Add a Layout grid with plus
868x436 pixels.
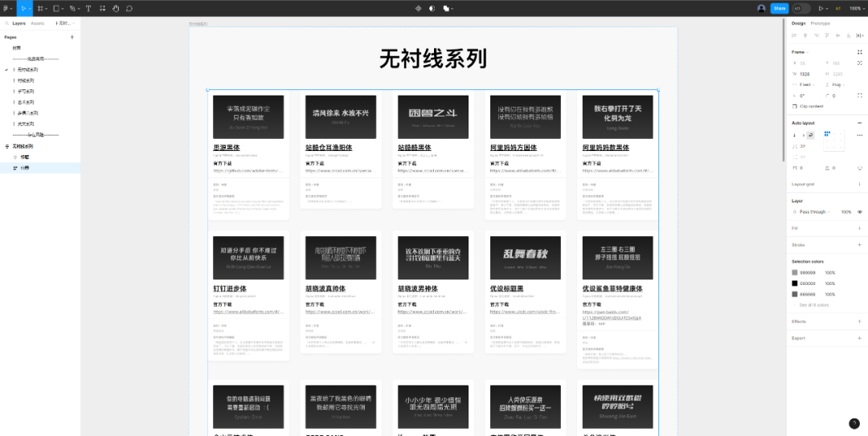coord(860,184)
